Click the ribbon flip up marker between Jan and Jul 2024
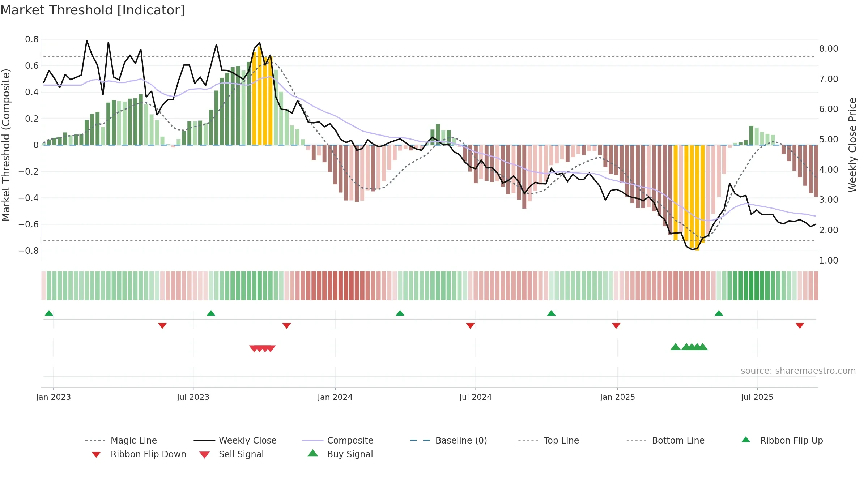The height and width of the screenshot is (488, 868). click(400, 313)
